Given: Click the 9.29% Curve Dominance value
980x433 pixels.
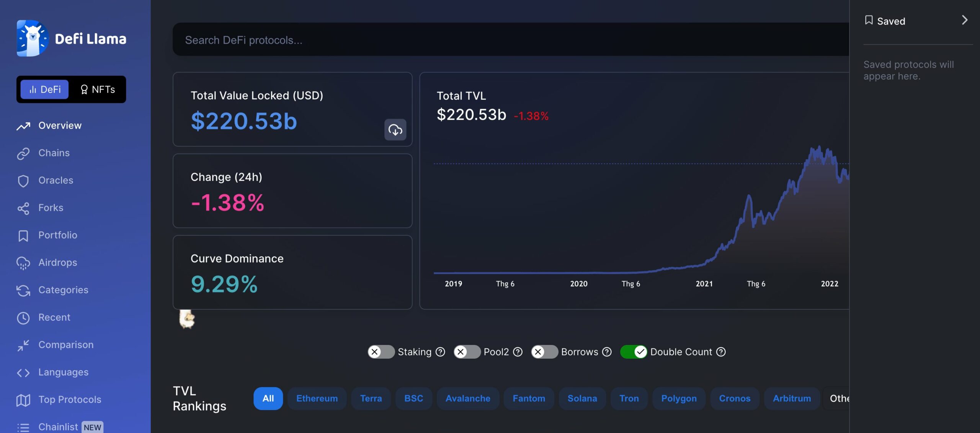Looking at the screenshot, I should point(224,284).
